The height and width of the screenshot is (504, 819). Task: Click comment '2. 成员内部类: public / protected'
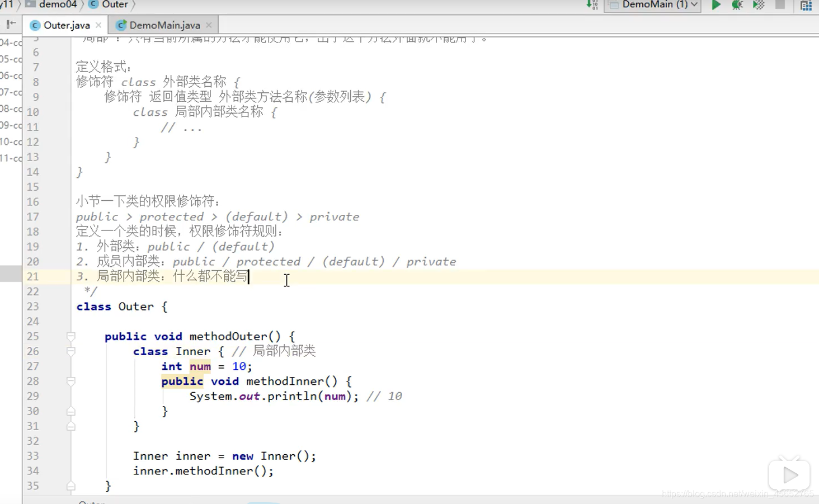[266, 261]
